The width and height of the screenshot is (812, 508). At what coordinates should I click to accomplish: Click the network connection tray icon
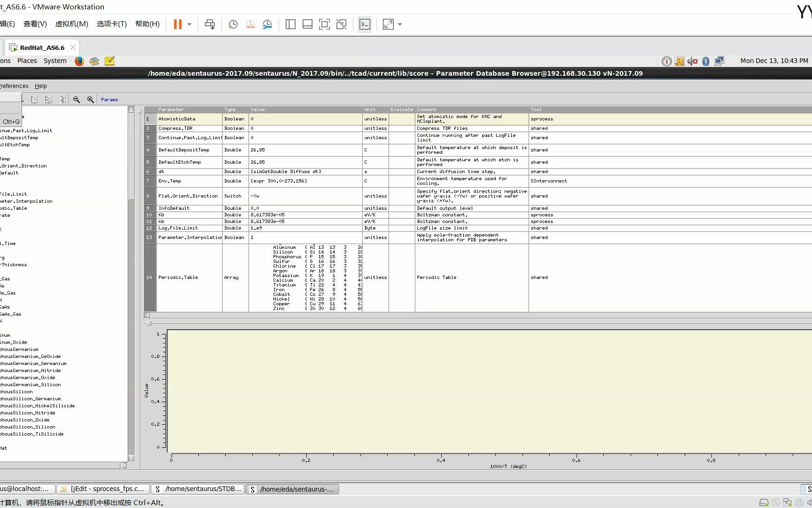coord(719,61)
